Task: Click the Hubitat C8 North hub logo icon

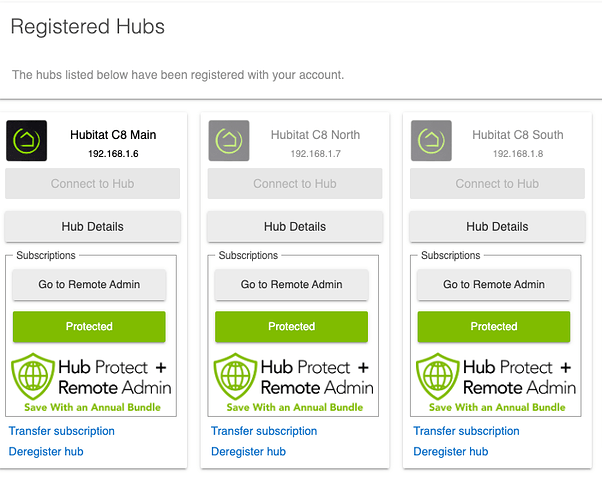Action: (229, 141)
